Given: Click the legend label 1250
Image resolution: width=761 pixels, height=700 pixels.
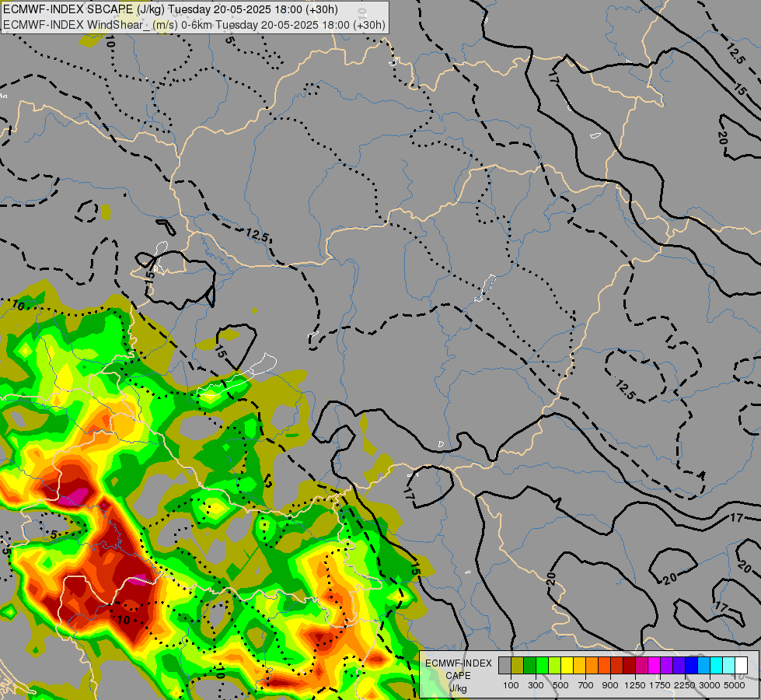Looking at the screenshot, I should point(635,685).
